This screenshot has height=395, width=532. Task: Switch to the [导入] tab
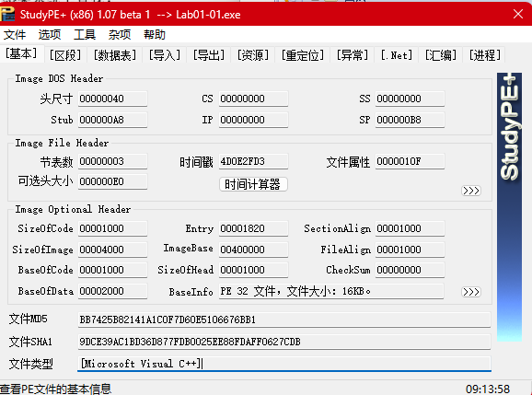(165, 55)
